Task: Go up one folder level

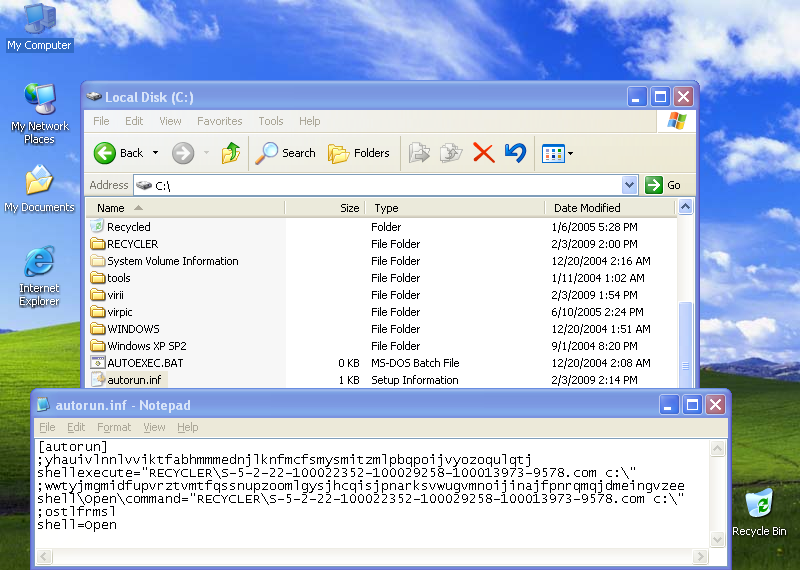Action: click(x=231, y=153)
